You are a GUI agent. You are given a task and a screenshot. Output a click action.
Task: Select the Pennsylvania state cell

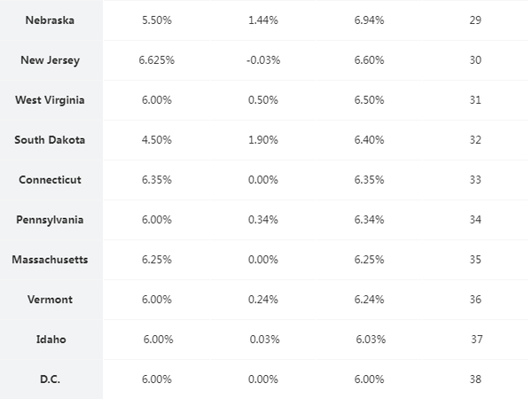(x=50, y=219)
